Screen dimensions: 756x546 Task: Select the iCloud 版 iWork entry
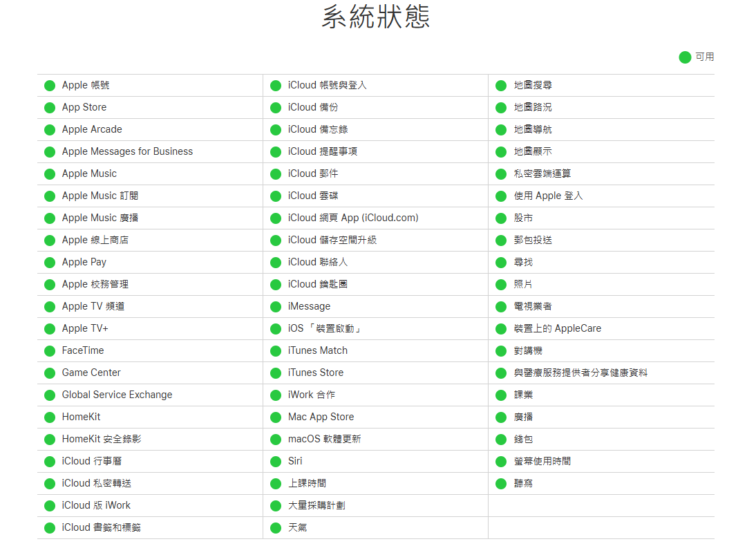pyautogui.click(x=97, y=505)
